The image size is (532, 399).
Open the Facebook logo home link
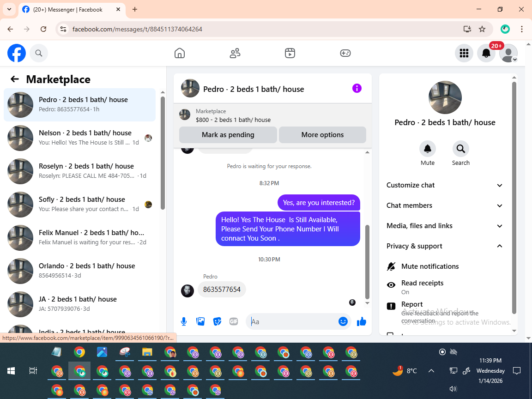tap(17, 53)
